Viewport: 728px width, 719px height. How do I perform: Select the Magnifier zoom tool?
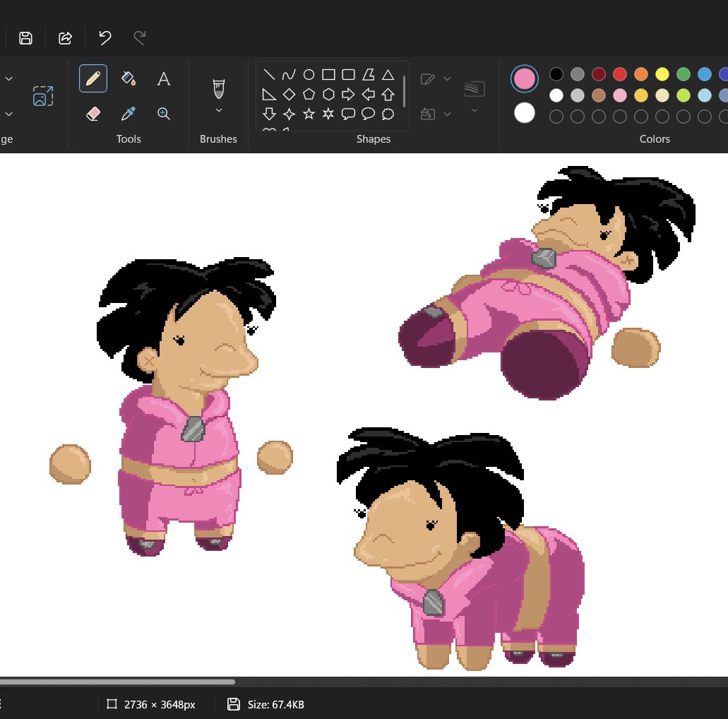coord(163,114)
